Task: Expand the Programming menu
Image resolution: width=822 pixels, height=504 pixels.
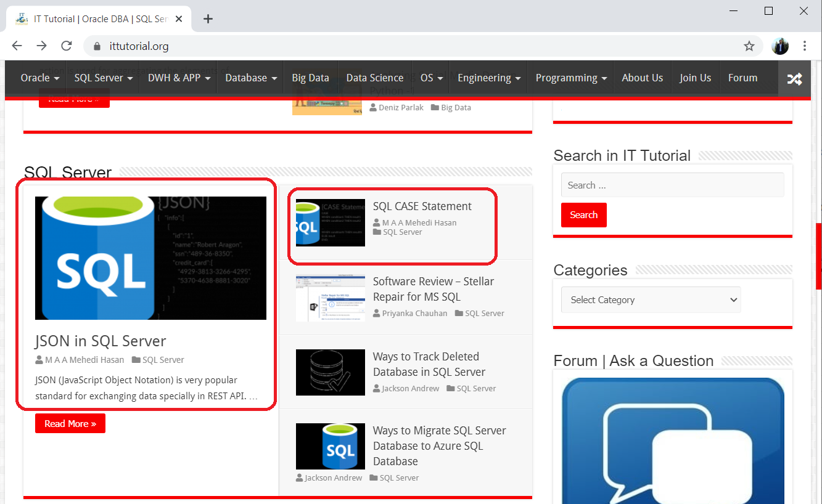Action: pos(571,78)
